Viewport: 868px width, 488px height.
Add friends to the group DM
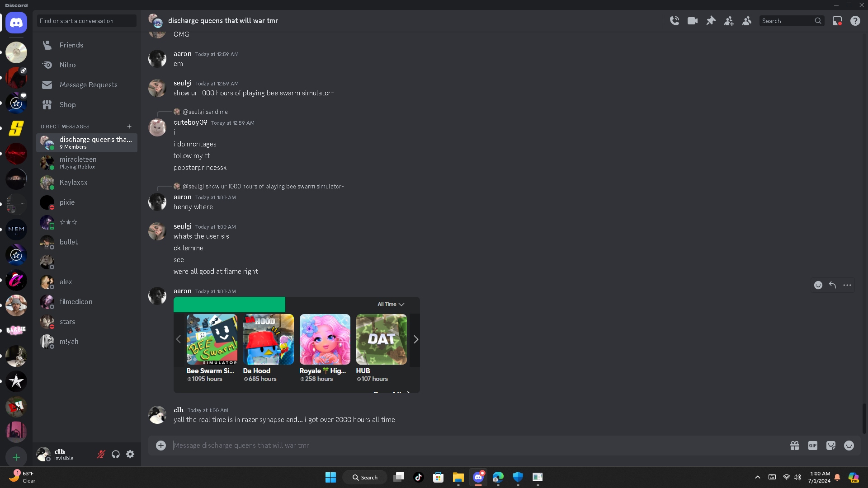(x=729, y=21)
